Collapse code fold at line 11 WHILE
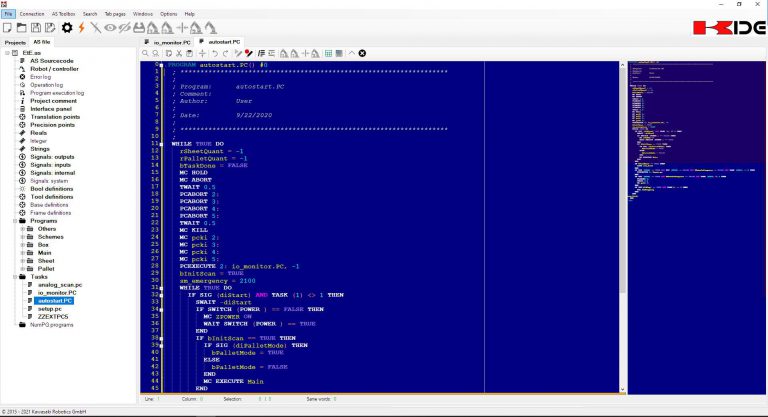 tap(162, 144)
